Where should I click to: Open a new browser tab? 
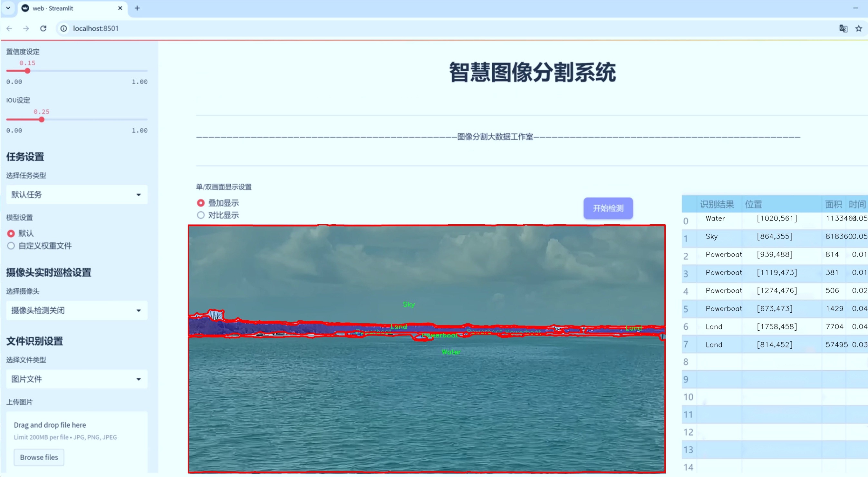click(137, 8)
